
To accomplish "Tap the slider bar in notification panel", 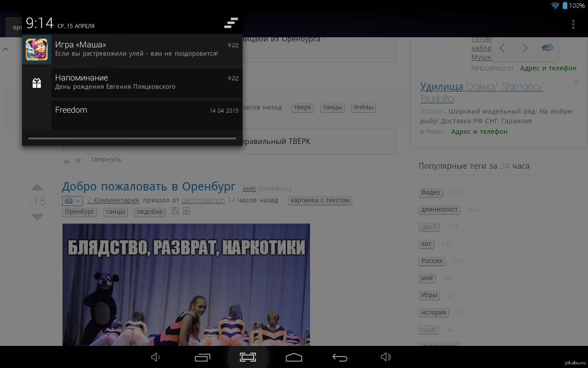I will coord(132,138).
